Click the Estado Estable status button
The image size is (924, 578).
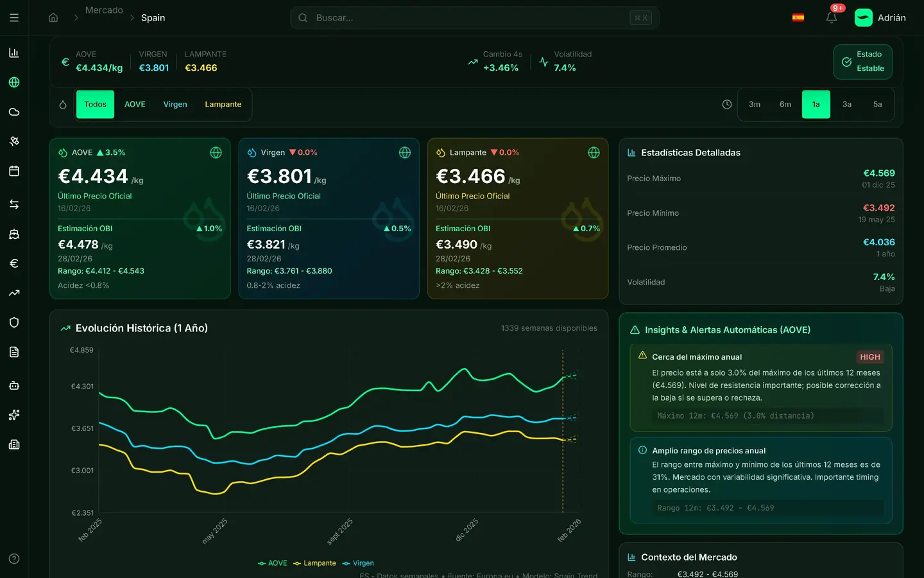(862, 62)
